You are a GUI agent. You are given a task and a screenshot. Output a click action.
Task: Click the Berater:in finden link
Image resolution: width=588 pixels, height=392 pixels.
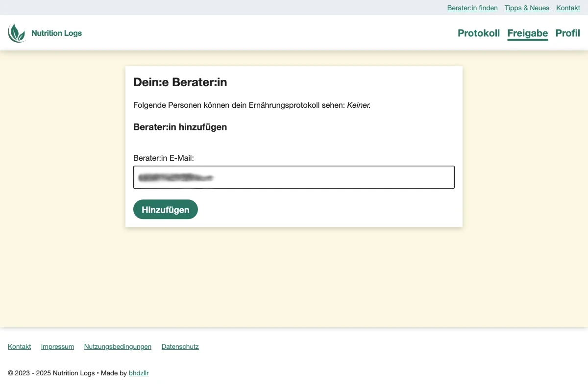[x=472, y=8]
